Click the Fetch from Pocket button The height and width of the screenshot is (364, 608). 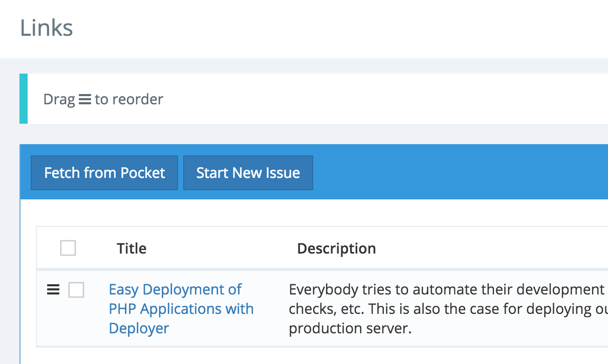pos(104,173)
